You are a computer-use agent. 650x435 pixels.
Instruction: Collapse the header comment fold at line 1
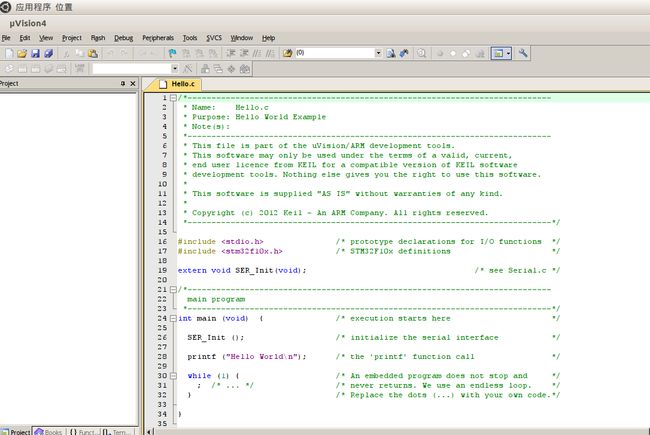point(174,98)
